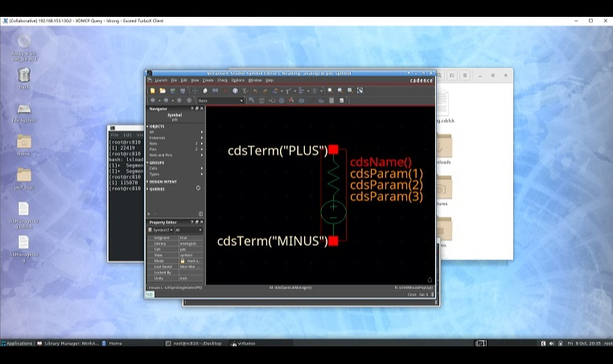This screenshot has height=364, width=613.
Task: Click the Create Ellipse shape icon
Action: pyautogui.click(x=302, y=100)
